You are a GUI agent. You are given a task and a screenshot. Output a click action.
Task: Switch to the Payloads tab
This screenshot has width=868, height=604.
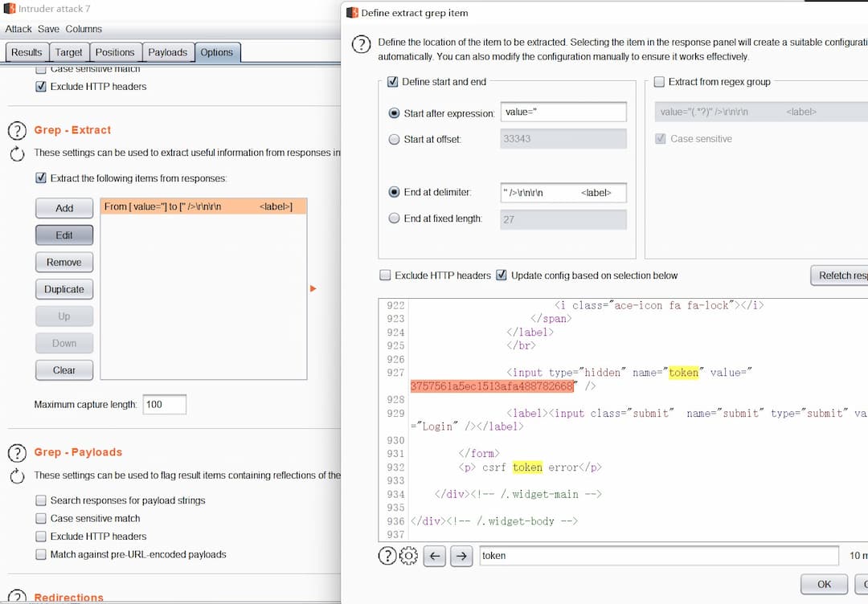pos(167,52)
